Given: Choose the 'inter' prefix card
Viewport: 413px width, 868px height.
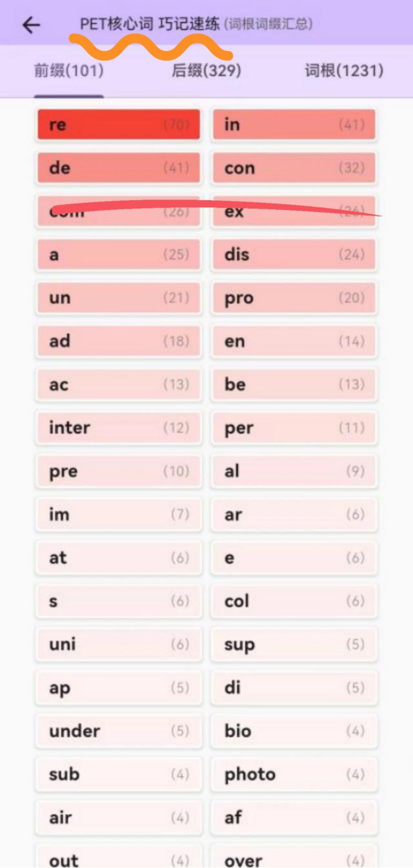Looking at the screenshot, I should 119,428.
